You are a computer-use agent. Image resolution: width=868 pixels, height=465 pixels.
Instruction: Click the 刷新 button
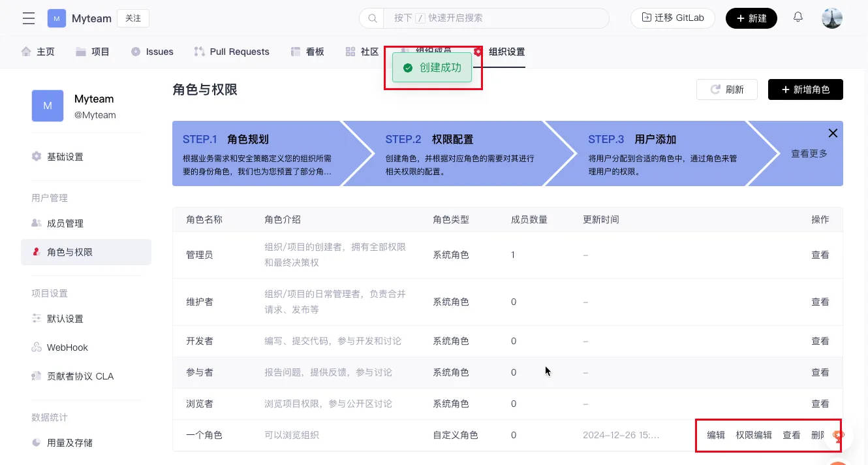pyautogui.click(x=726, y=89)
